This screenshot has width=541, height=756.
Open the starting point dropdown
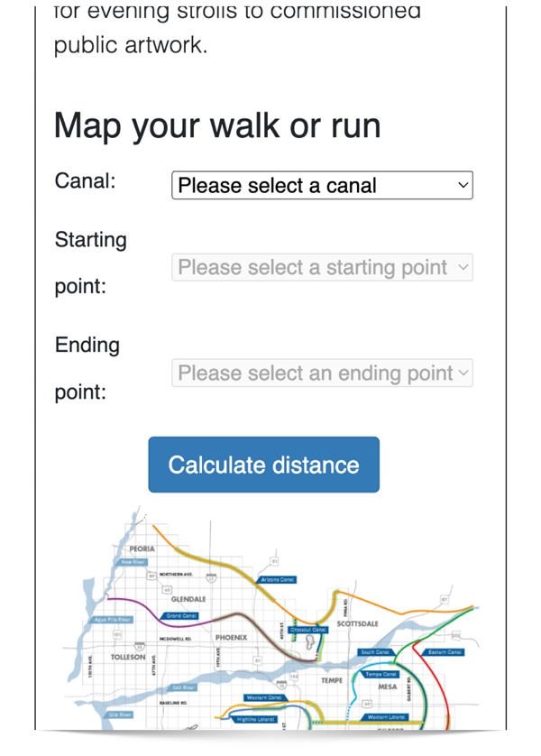coord(322,268)
